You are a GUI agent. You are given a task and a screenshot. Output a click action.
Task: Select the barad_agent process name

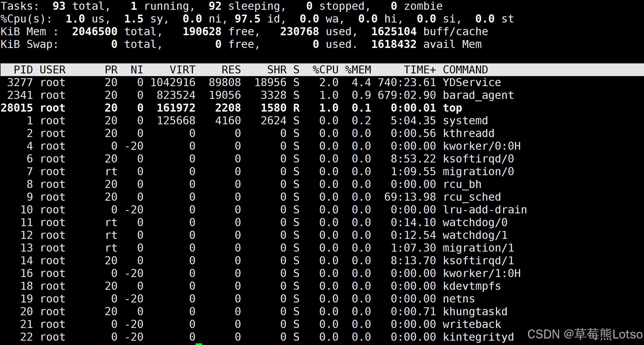pos(478,95)
